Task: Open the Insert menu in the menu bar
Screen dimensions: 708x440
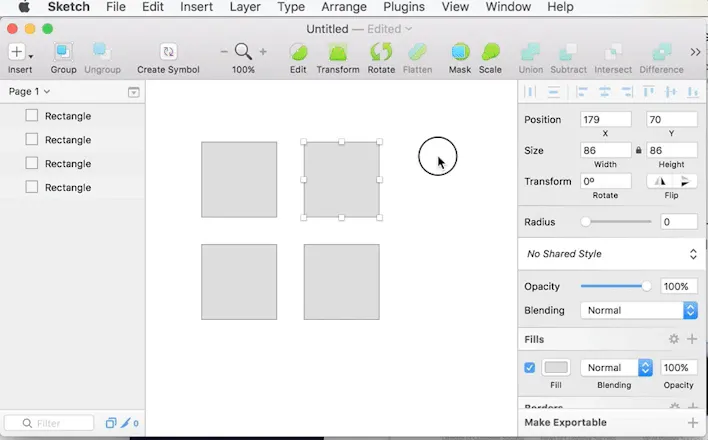Action: click(196, 7)
